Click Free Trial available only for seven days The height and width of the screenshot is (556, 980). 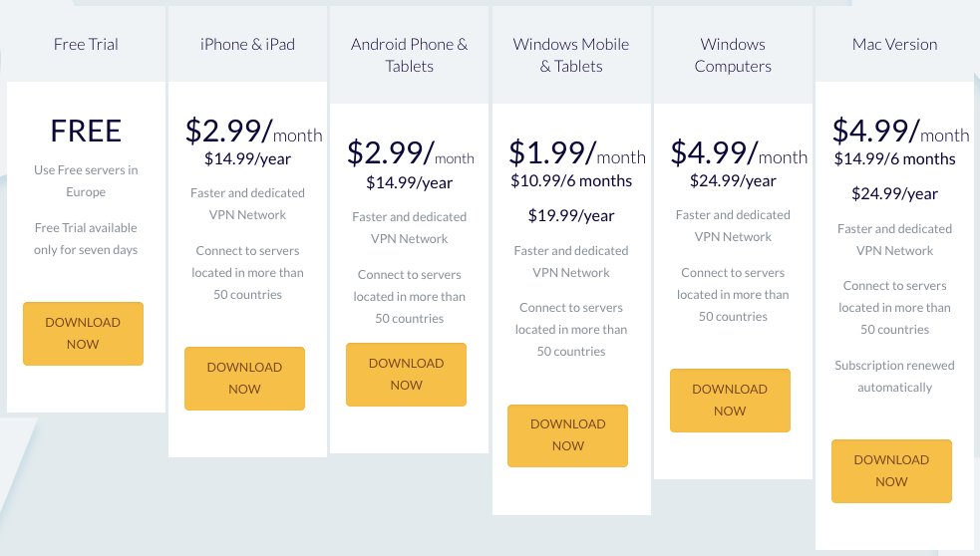(86, 239)
